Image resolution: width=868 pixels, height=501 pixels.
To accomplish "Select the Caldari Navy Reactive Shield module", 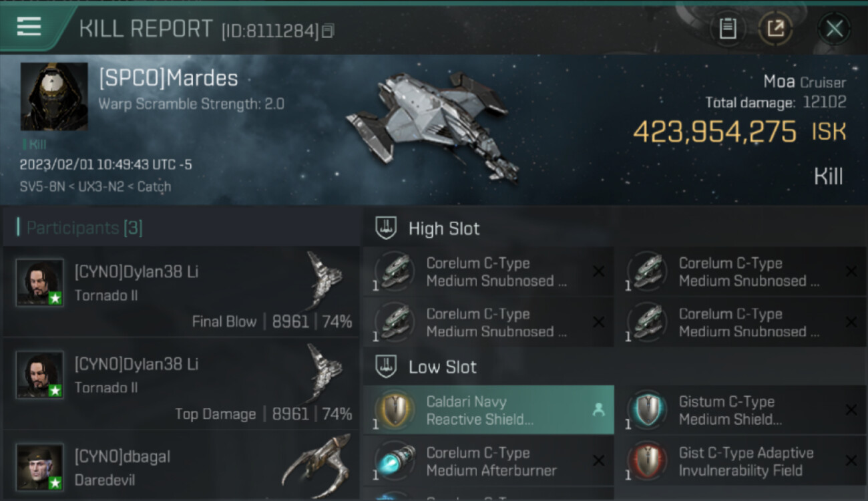I will point(489,410).
